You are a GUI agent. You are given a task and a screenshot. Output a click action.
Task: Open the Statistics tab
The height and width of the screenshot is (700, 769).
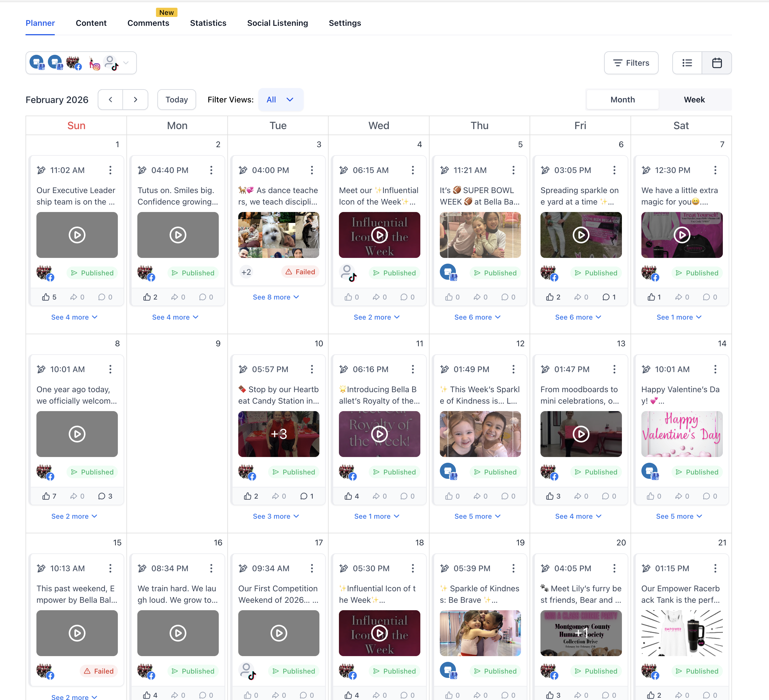pyautogui.click(x=208, y=23)
